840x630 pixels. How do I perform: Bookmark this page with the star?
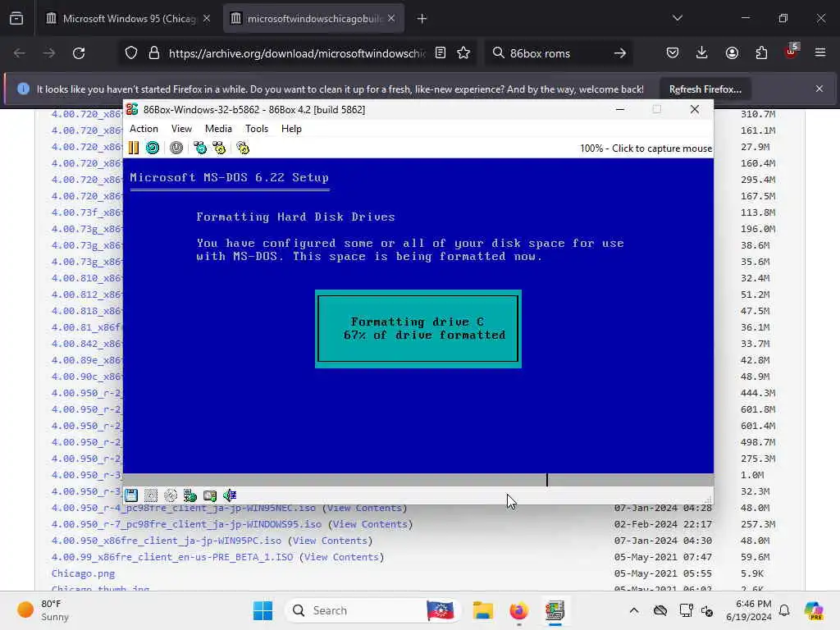(464, 53)
